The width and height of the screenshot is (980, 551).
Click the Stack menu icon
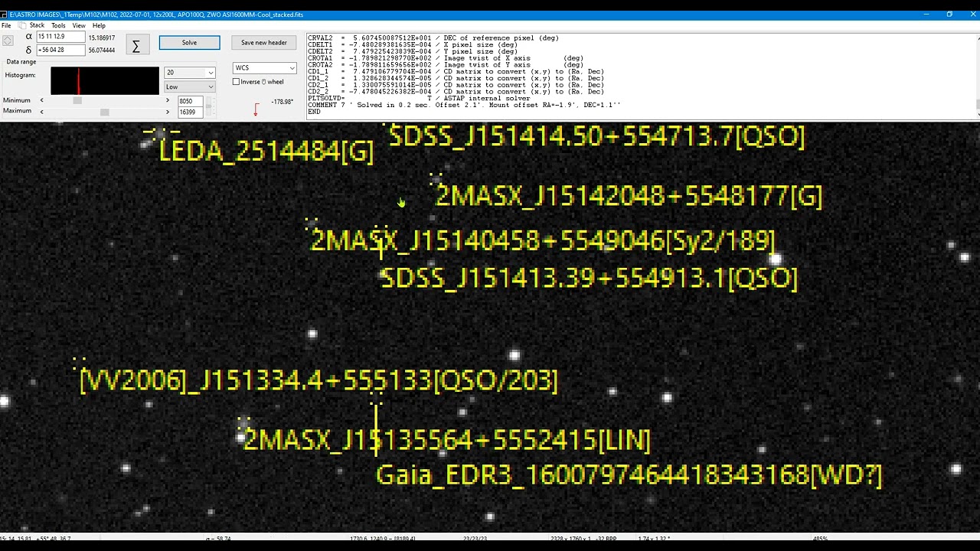21,25
